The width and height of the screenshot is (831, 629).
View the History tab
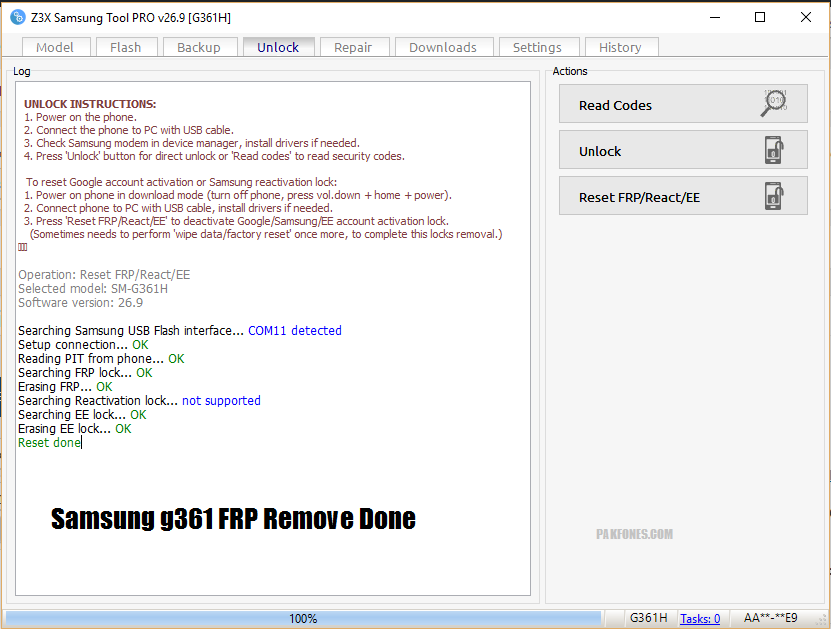pyautogui.click(x=621, y=47)
